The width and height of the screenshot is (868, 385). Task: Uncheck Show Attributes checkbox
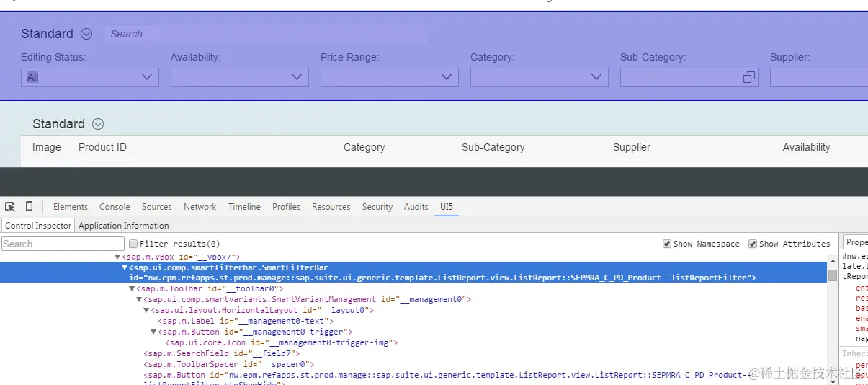753,244
